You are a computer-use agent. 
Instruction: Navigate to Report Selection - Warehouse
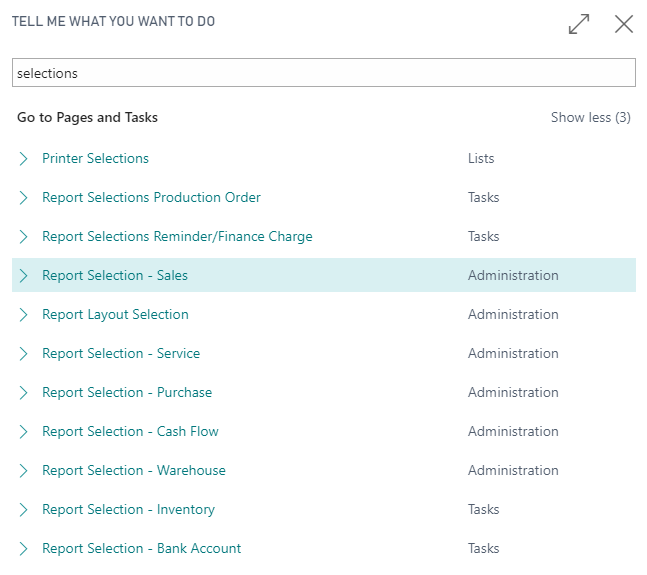[134, 471]
